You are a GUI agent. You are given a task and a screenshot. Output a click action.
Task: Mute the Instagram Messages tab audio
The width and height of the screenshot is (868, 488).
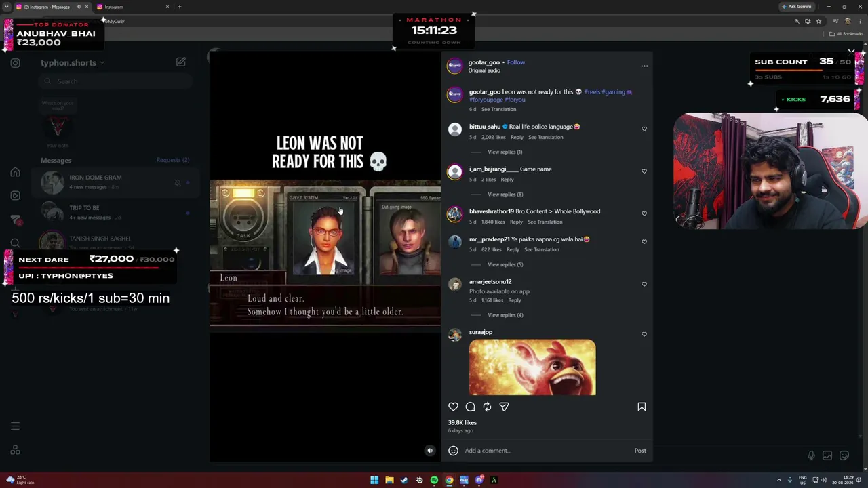(78, 7)
